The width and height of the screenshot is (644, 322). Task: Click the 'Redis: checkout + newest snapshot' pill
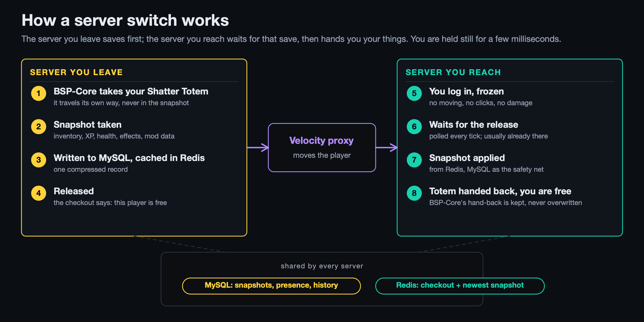coord(460,286)
